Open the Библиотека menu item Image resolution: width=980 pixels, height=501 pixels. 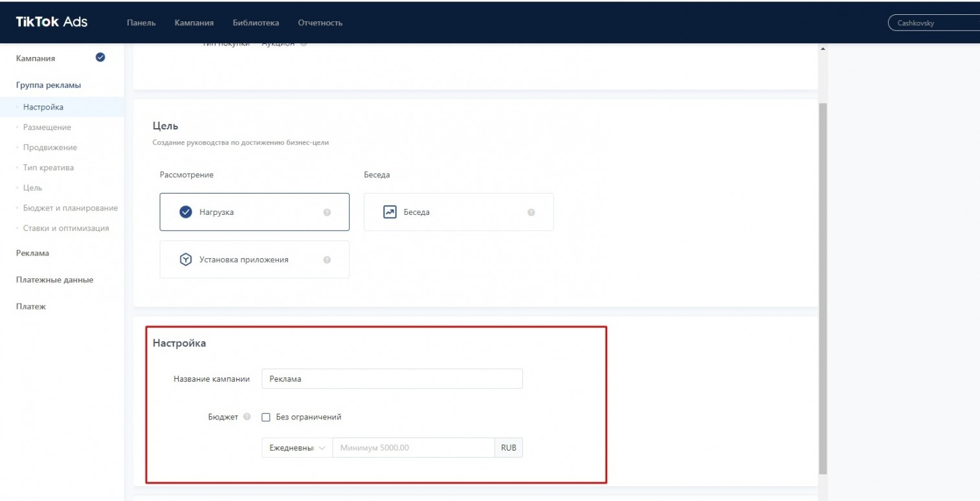[x=256, y=23]
